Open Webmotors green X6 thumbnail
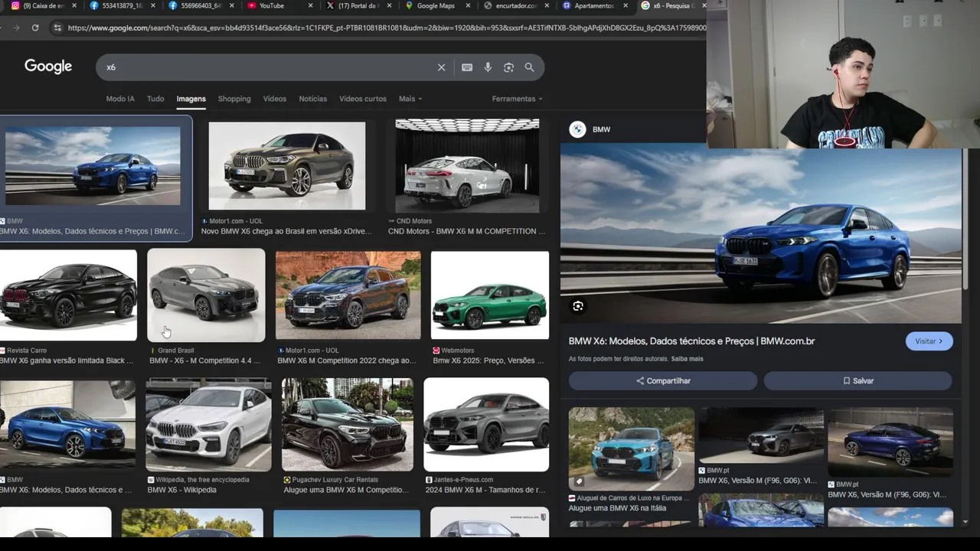Image resolution: width=980 pixels, height=551 pixels. pyautogui.click(x=490, y=295)
